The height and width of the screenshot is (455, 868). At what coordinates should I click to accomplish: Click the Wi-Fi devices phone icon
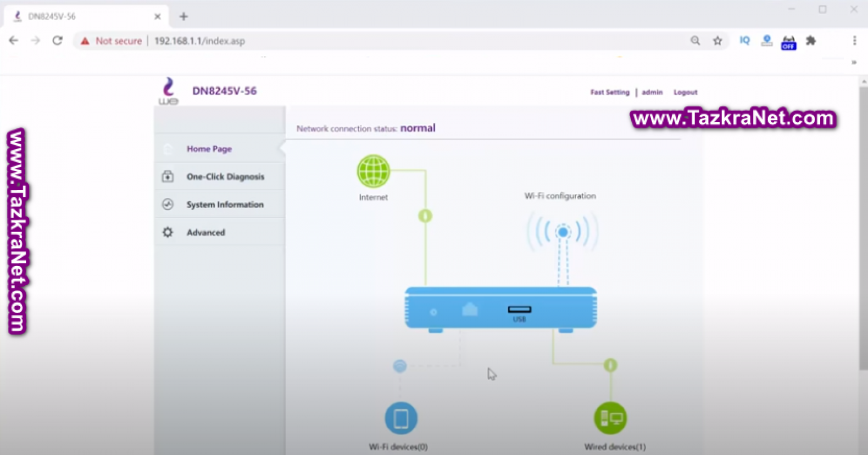[401, 419]
